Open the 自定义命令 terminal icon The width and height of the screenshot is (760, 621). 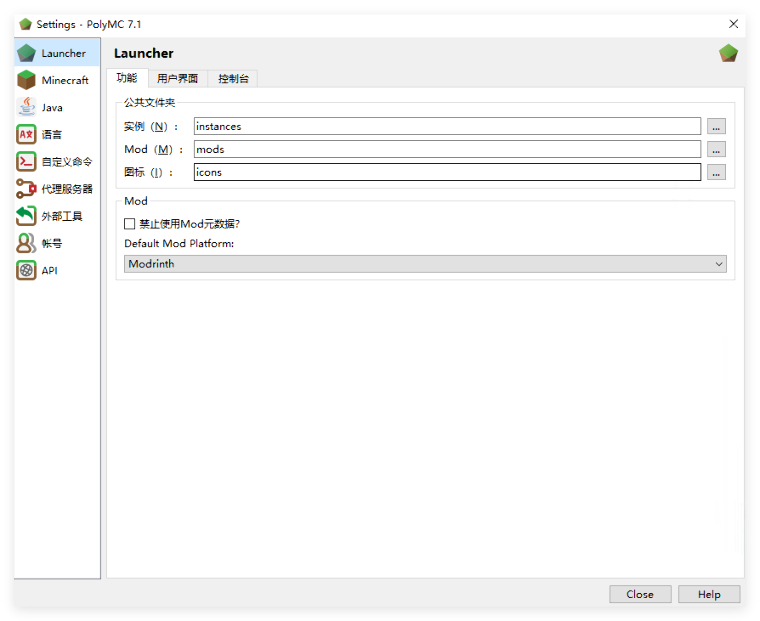pos(26,161)
